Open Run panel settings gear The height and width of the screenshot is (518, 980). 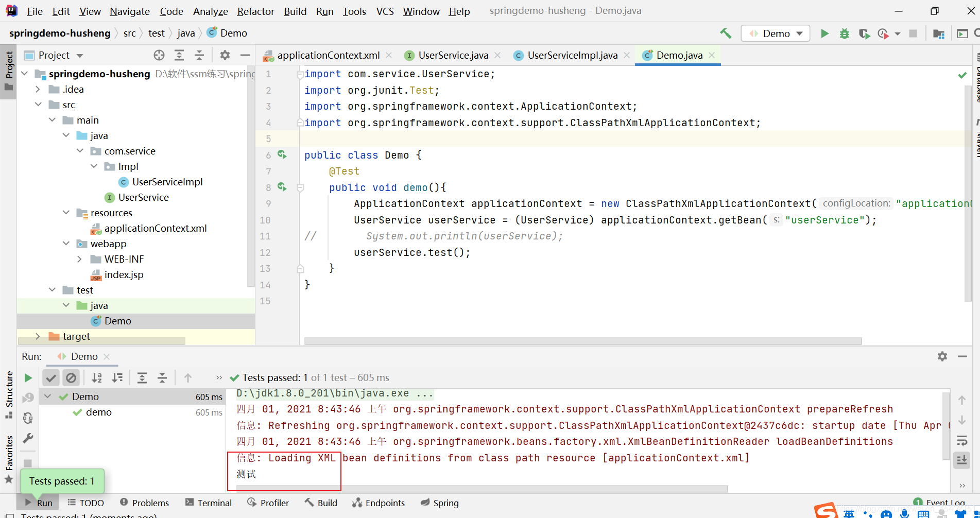(x=942, y=356)
